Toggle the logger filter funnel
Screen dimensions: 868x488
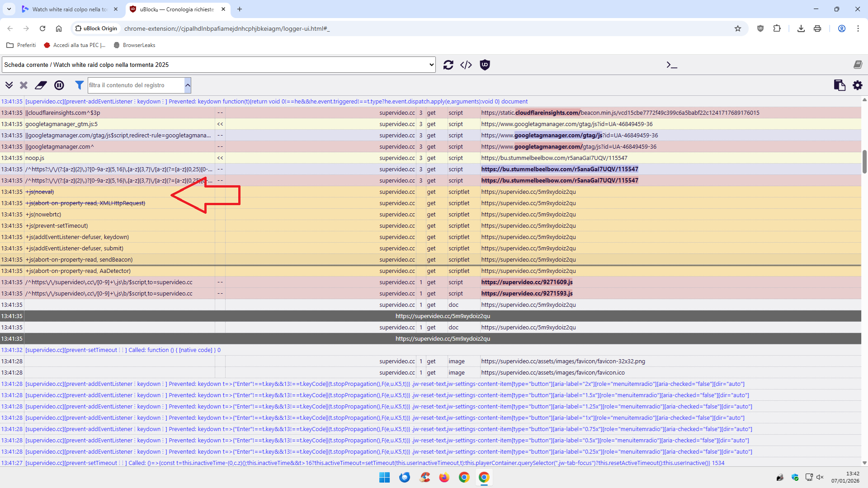[x=79, y=85]
